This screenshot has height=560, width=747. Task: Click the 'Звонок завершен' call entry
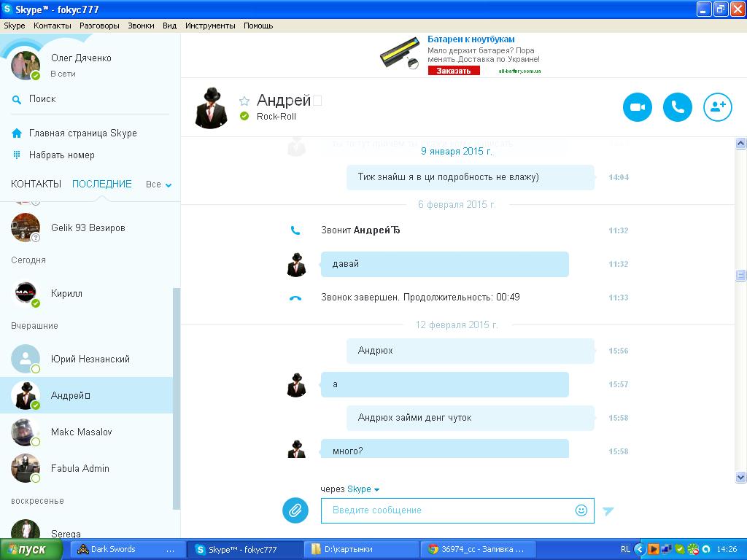point(420,297)
